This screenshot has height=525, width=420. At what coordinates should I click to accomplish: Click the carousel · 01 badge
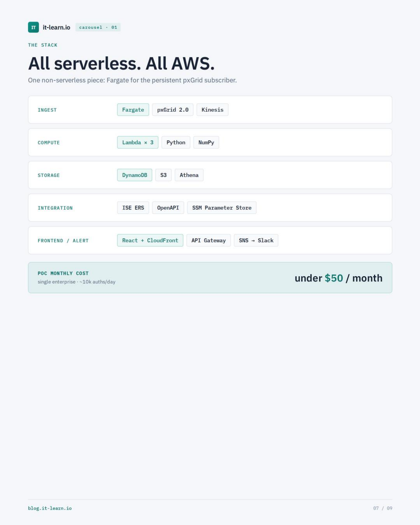point(98,27)
